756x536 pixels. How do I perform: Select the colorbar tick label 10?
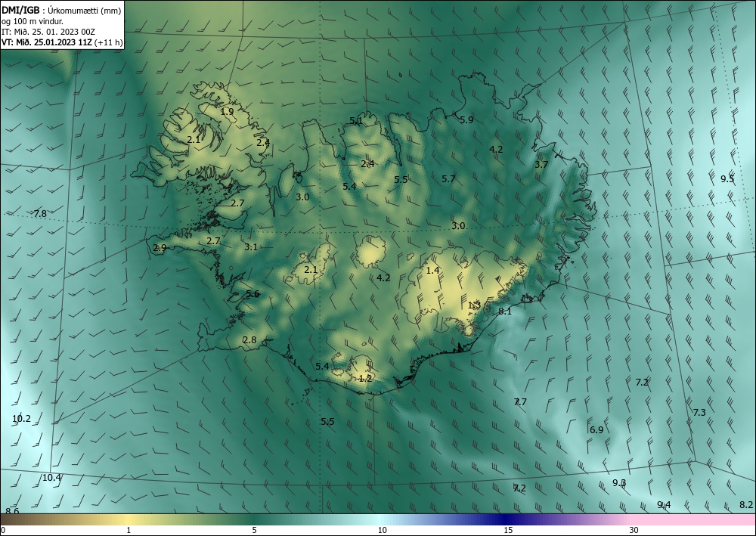pos(383,530)
